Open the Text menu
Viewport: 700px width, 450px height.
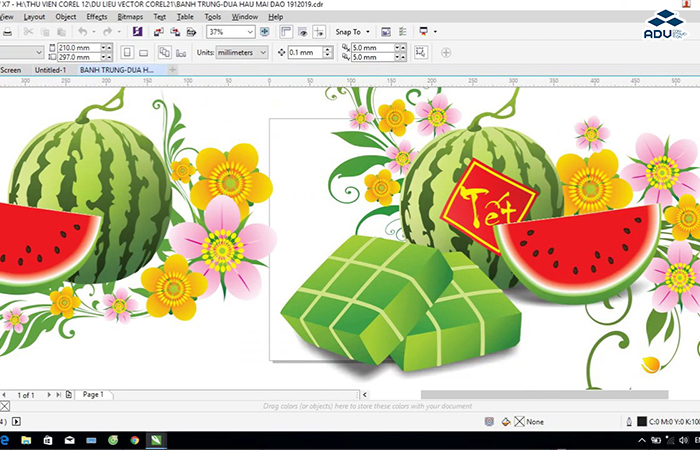coord(160,17)
